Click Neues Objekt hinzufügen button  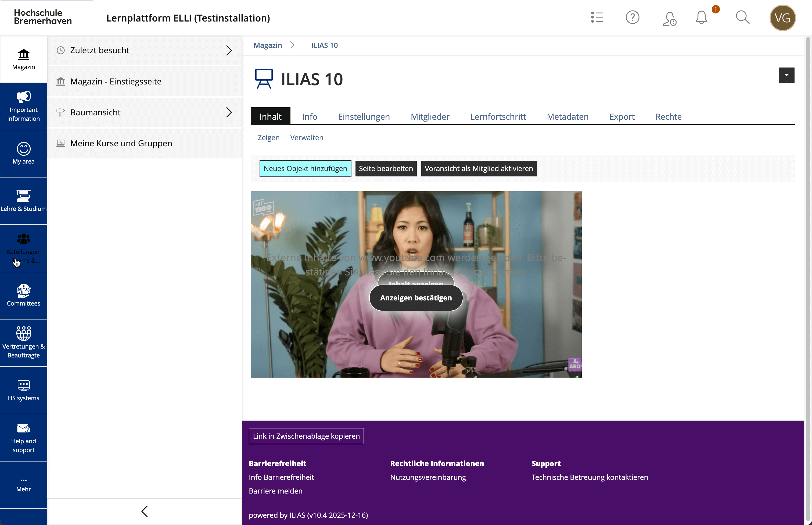point(305,168)
